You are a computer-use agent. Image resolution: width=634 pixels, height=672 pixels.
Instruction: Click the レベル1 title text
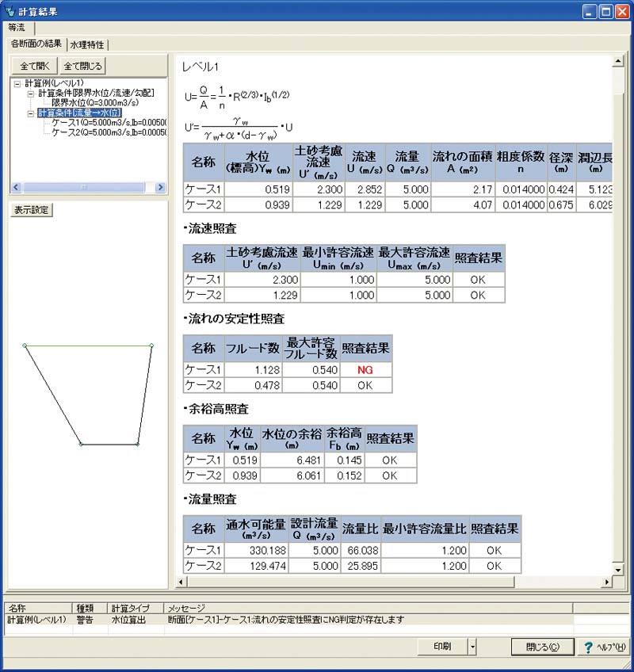point(201,67)
